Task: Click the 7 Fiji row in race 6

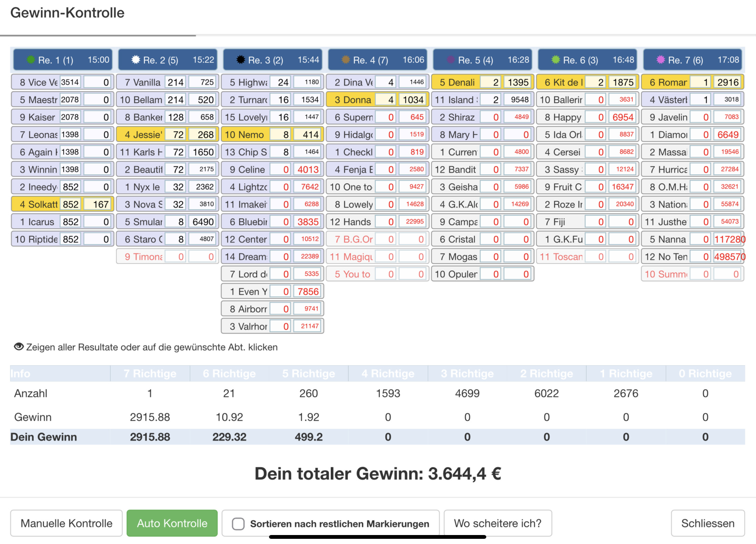Action: tap(588, 222)
